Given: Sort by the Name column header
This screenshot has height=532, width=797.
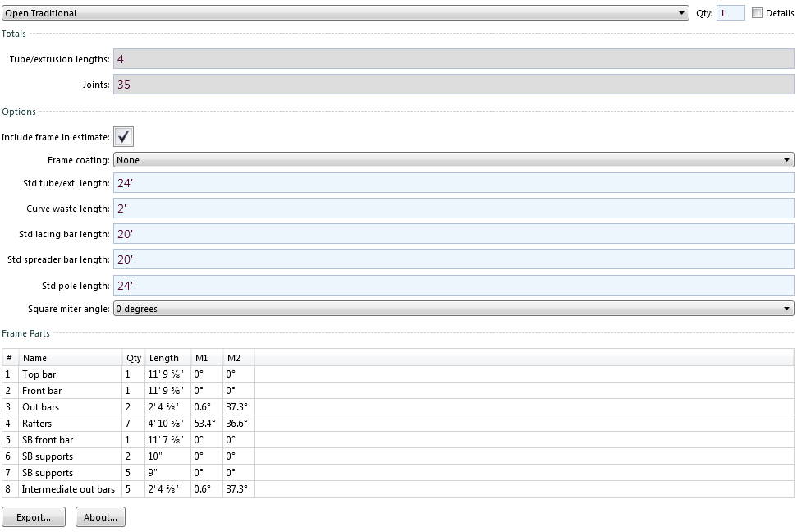Looking at the screenshot, I should tap(70, 358).
